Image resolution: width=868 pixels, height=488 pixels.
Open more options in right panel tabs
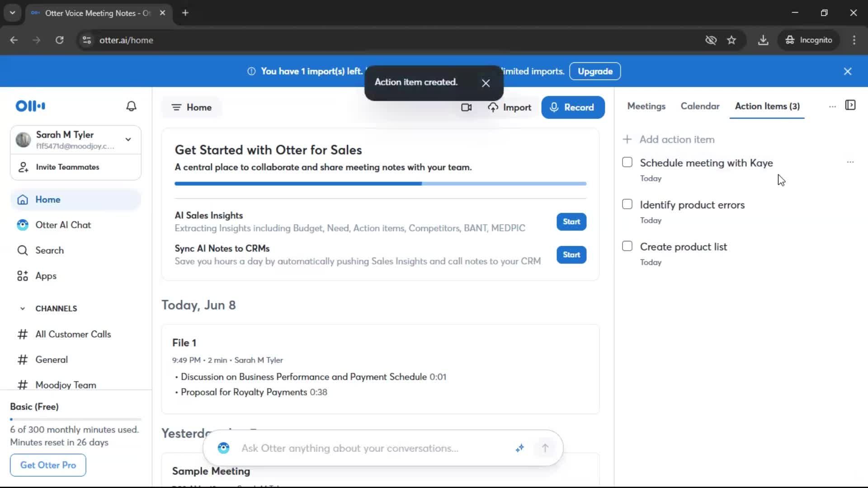[832, 107]
